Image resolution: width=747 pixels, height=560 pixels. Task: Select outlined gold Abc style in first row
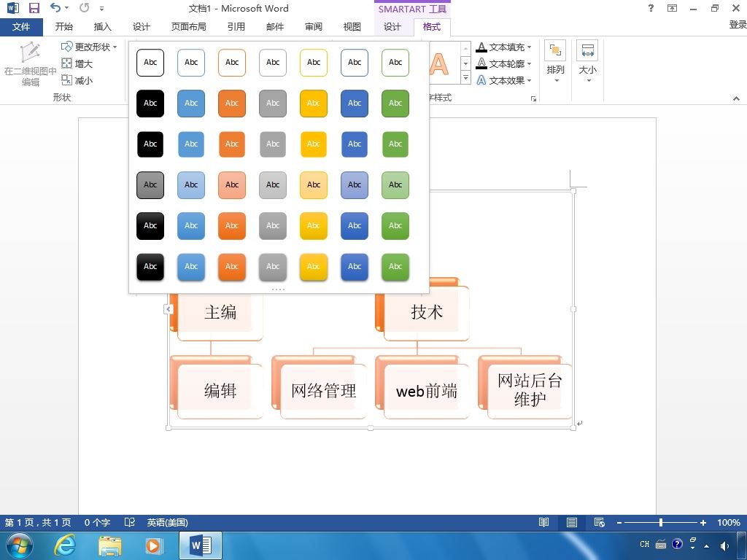point(314,63)
